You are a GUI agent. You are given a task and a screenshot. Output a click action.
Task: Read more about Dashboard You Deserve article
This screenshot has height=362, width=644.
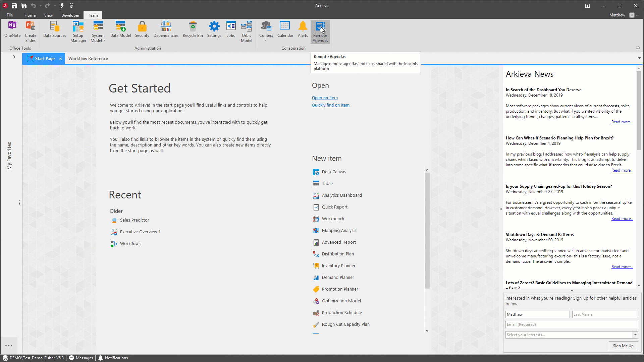click(622, 122)
